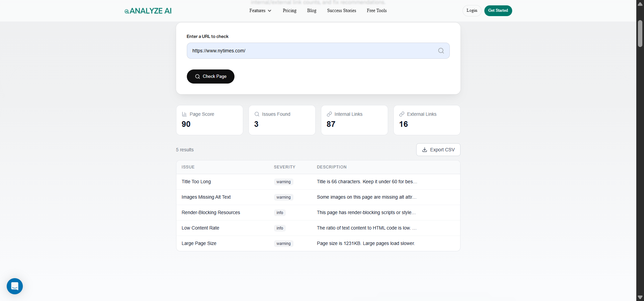Click the ISSUE column header
This screenshot has height=301, width=644.
click(188, 167)
